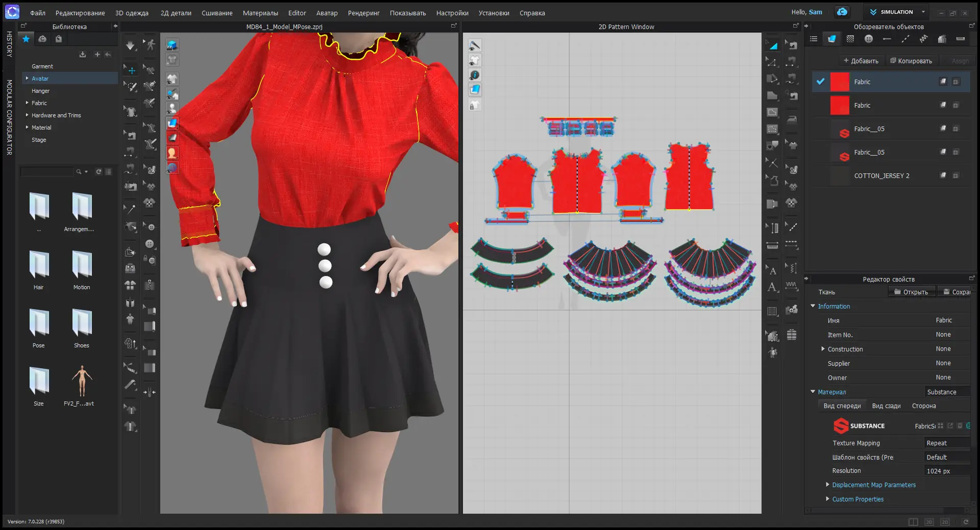Click the Select/Move cross-arrow tool

click(x=131, y=70)
